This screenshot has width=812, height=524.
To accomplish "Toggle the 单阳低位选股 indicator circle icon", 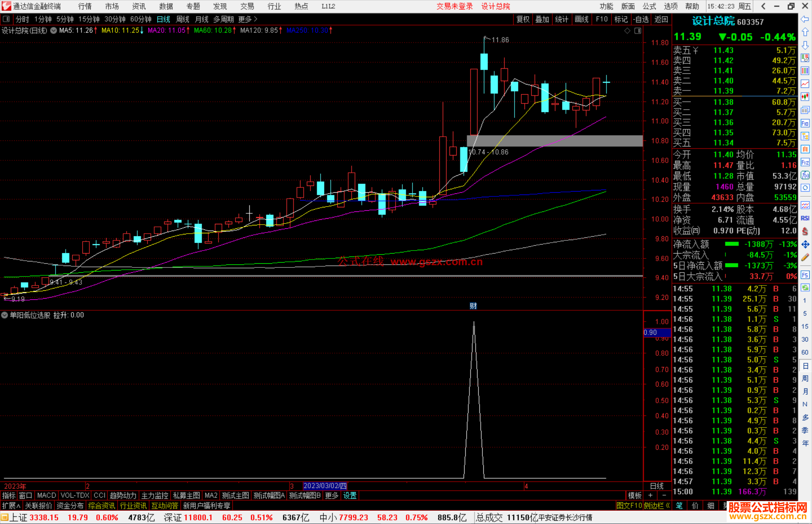I will (5, 315).
